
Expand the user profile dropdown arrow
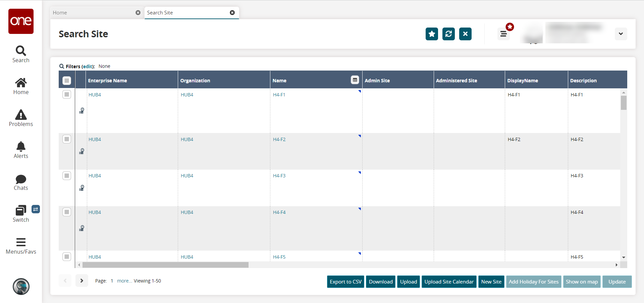621,34
